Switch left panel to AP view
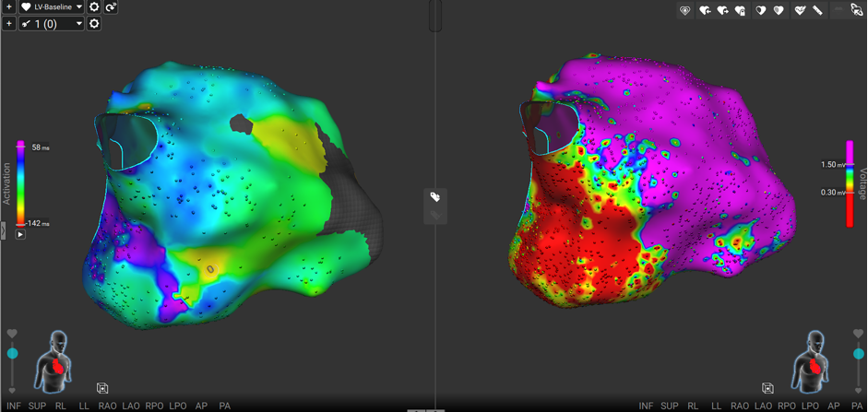868x412 pixels. pos(202,406)
